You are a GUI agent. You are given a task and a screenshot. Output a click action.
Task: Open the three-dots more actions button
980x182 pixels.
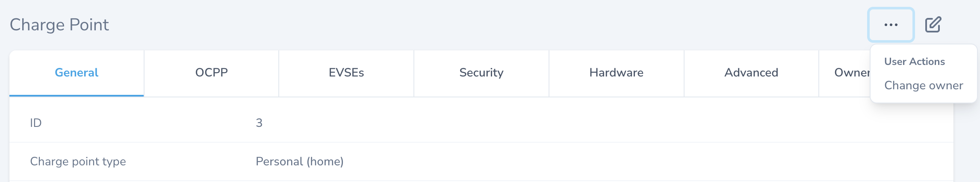891,25
